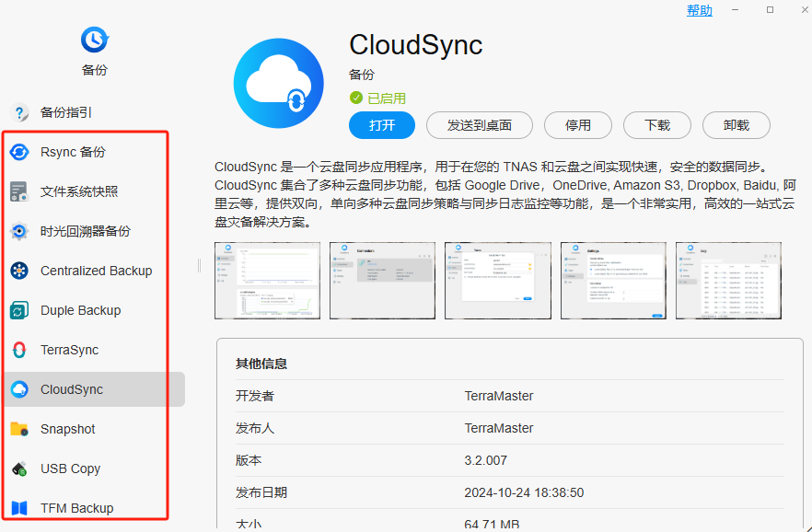Image resolution: width=812 pixels, height=532 pixels.
Task: Click the 时光回溯器备份 icon
Action: (x=19, y=231)
